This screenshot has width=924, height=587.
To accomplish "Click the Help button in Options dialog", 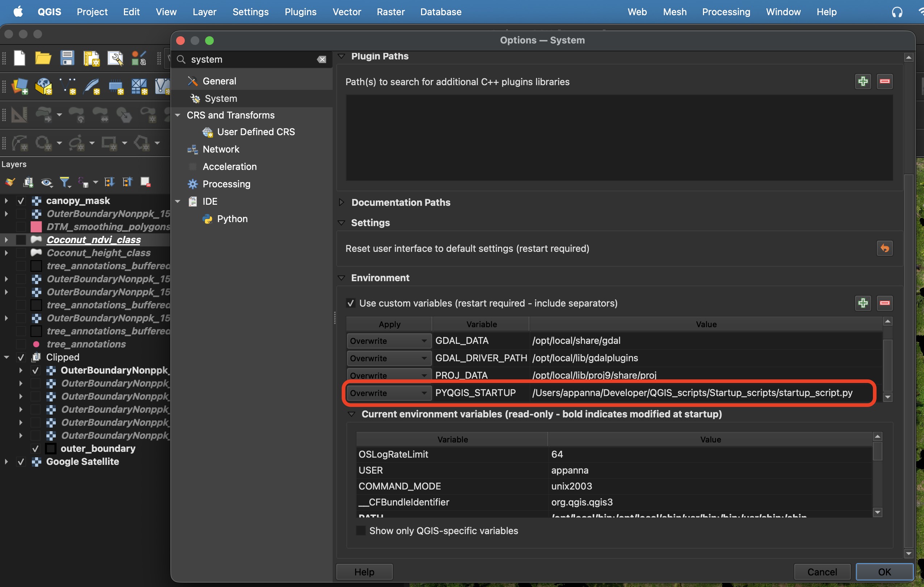I will point(364,572).
